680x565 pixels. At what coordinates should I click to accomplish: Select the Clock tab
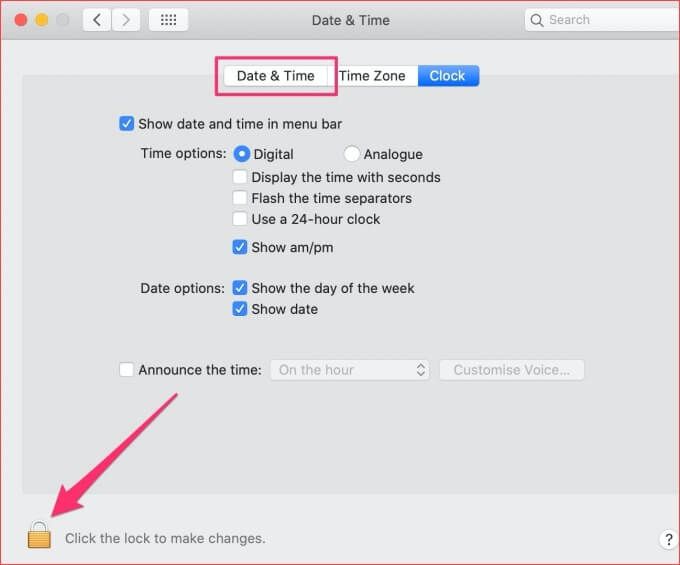[x=448, y=76]
